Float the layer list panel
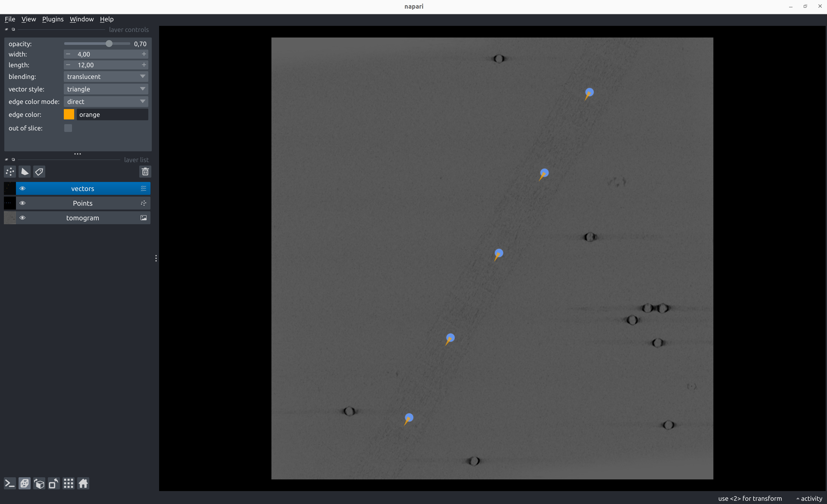 pyautogui.click(x=13, y=160)
